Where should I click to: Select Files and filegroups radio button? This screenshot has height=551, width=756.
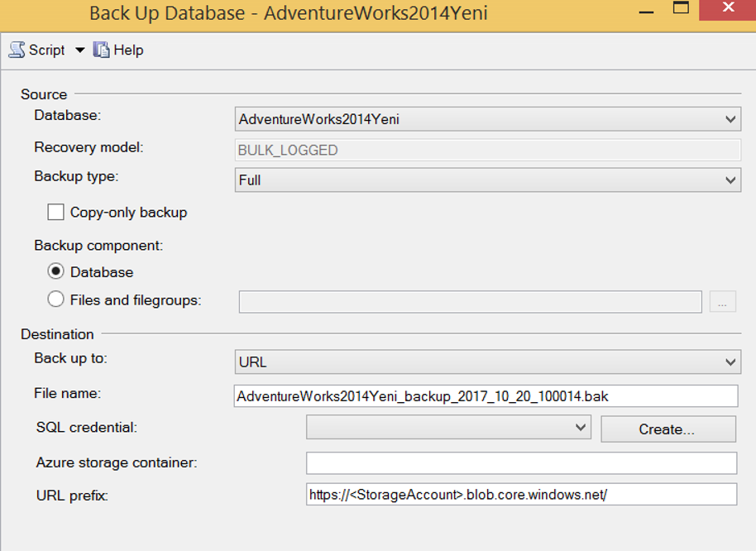(56, 299)
